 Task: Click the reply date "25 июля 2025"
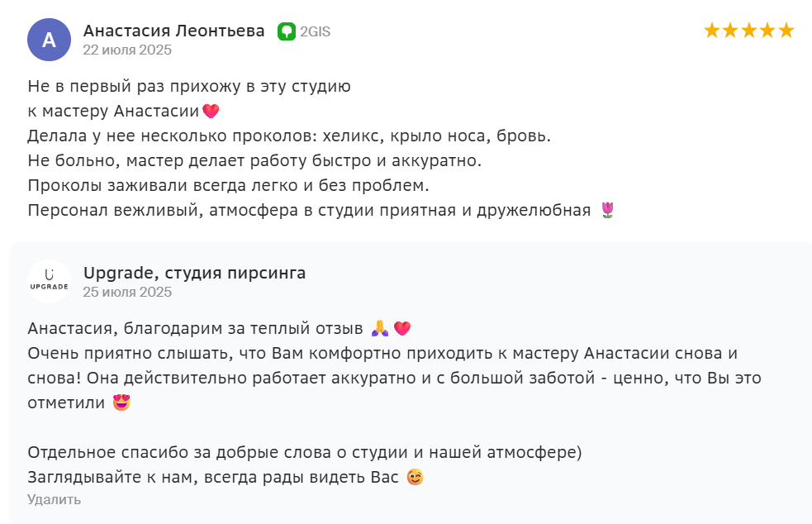point(127,292)
